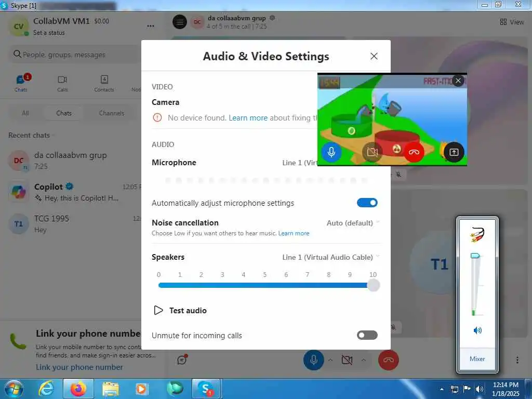
Task: Click the CollabVM VM1 profile avatar
Action: coord(19,27)
